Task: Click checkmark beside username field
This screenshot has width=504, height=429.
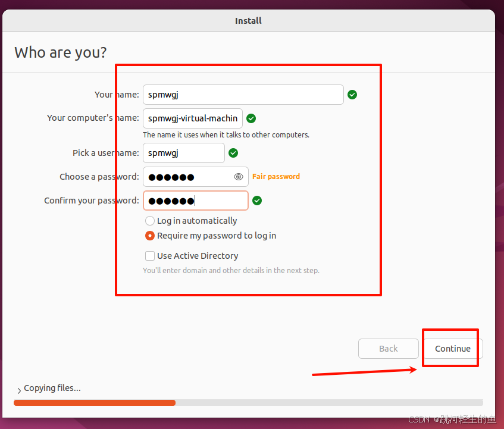Action: coord(233,153)
